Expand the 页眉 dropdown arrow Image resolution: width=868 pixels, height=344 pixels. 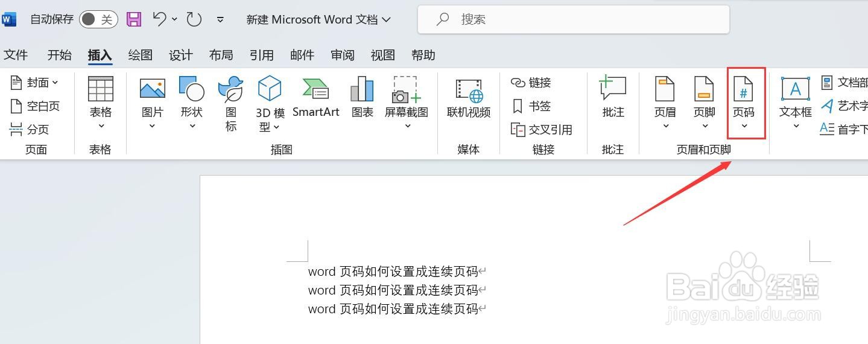(665, 126)
